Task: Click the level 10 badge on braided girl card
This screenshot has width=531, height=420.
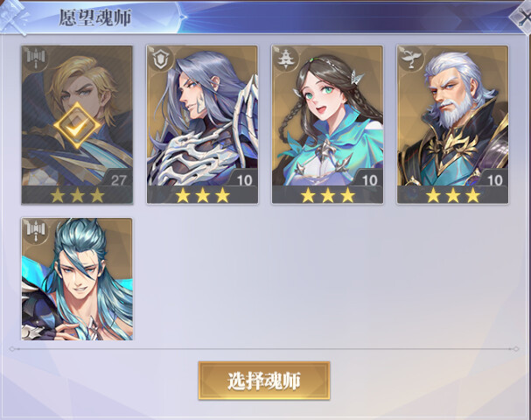Action: [x=369, y=180]
